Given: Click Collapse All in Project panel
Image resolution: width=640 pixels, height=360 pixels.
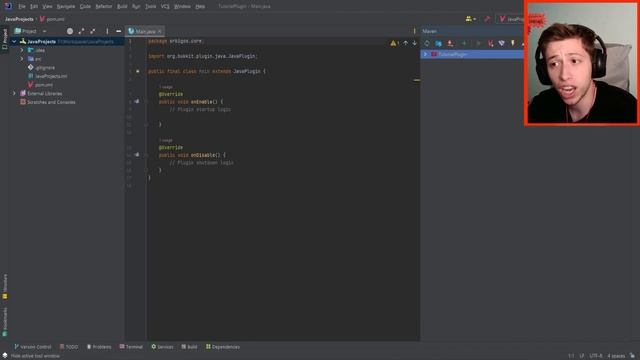Looking at the screenshot, I should pyautogui.click(x=93, y=31).
